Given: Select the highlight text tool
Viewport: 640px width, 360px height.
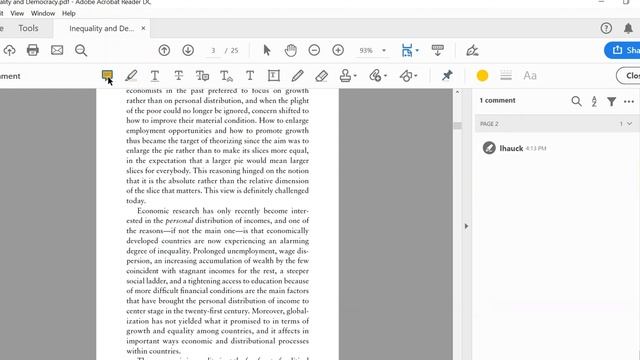Looking at the screenshot, I should [131, 76].
